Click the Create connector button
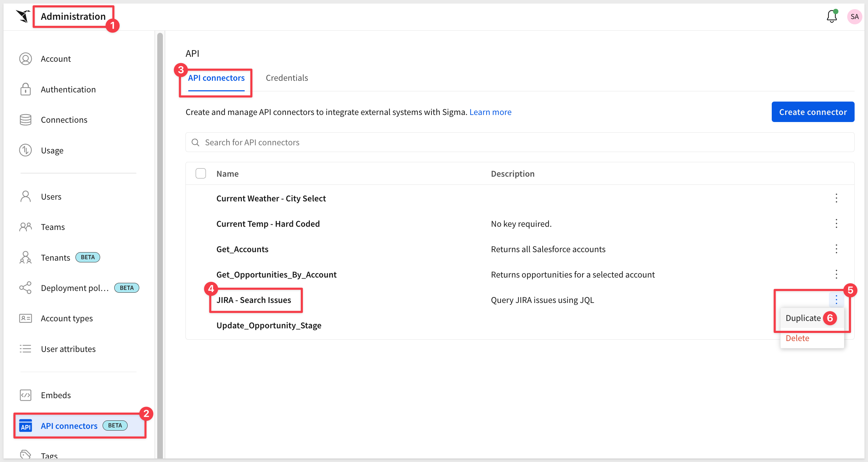The width and height of the screenshot is (868, 462). click(813, 112)
